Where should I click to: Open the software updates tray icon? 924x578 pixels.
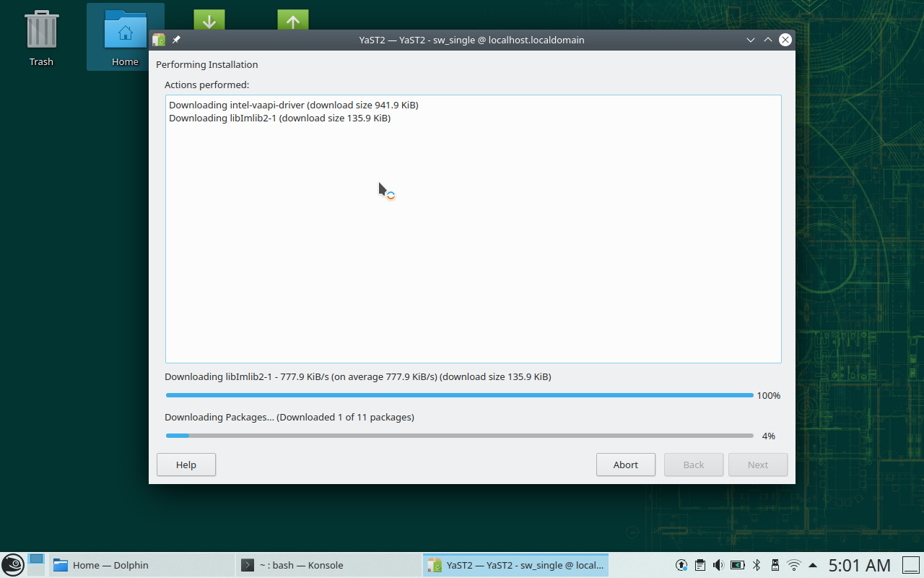tap(681, 565)
